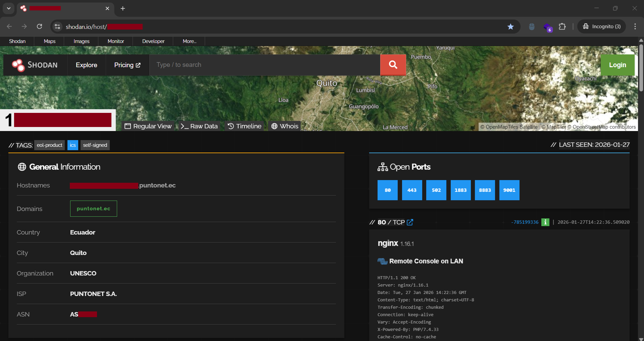Click the Raw Data terminal icon
The image size is (644, 341).
[x=184, y=126]
